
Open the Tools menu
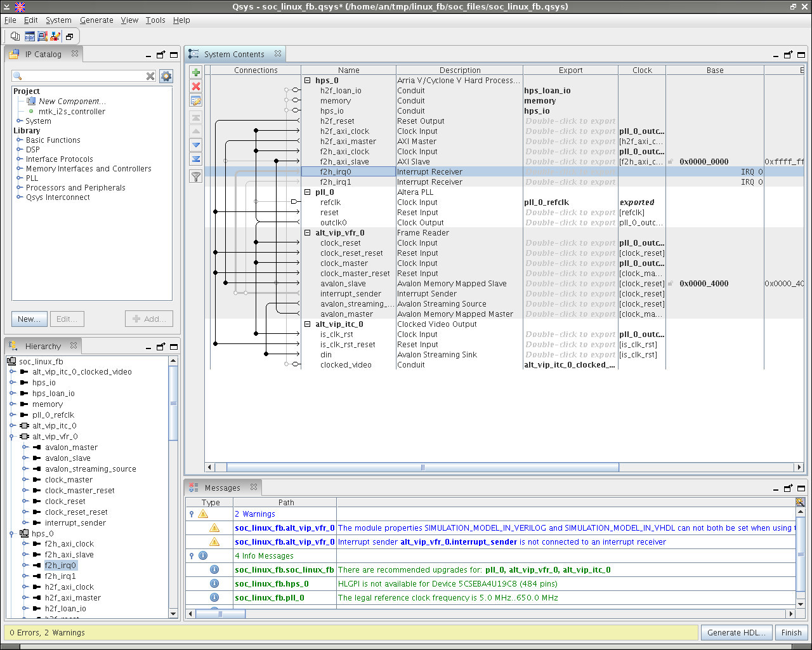155,20
